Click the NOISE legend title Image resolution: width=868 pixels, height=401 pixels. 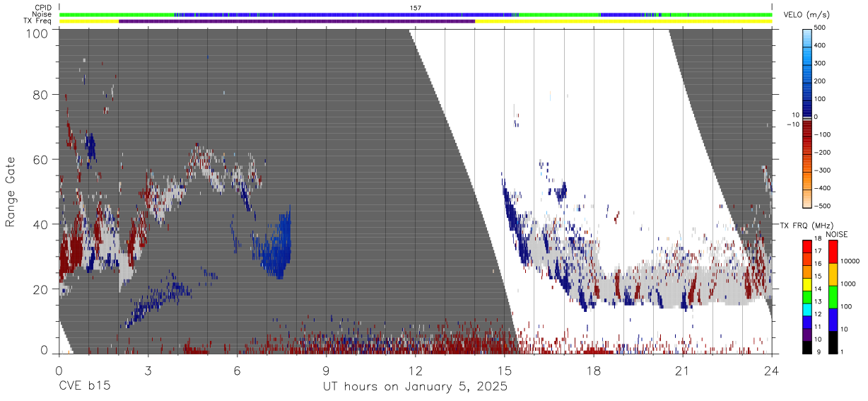click(838, 234)
